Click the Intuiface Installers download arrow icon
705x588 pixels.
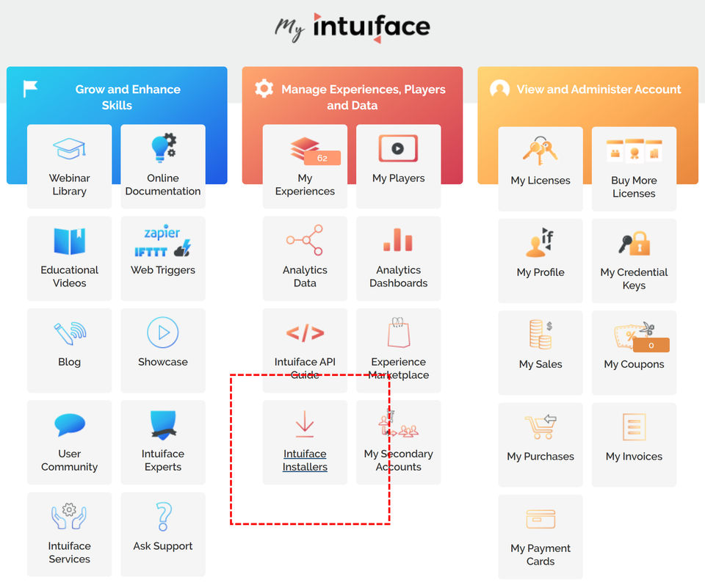coord(305,424)
